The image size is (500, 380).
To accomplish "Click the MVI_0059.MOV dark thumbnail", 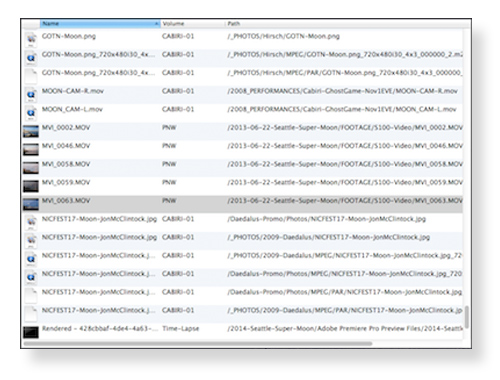I will 31,186.
